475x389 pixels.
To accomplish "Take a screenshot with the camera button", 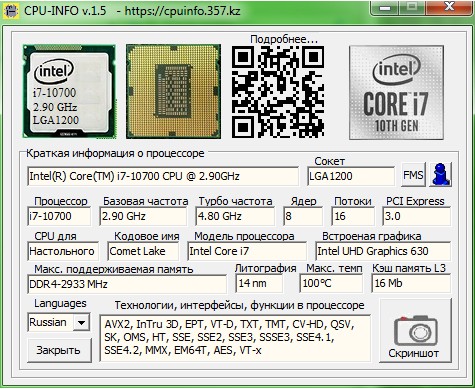I will pos(415,331).
